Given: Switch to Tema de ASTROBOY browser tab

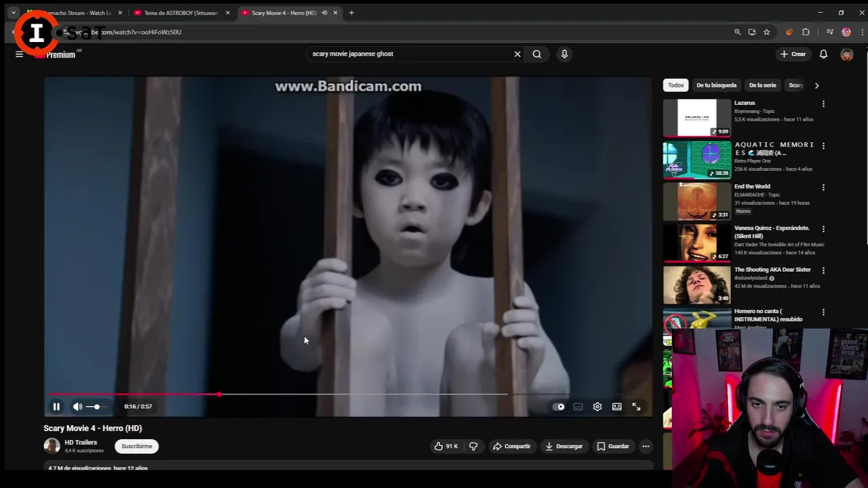Looking at the screenshot, I should [x=180, y=13].
